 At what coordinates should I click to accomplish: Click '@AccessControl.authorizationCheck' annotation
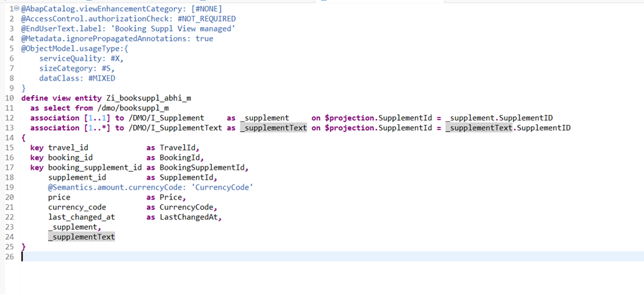(97, 19)
